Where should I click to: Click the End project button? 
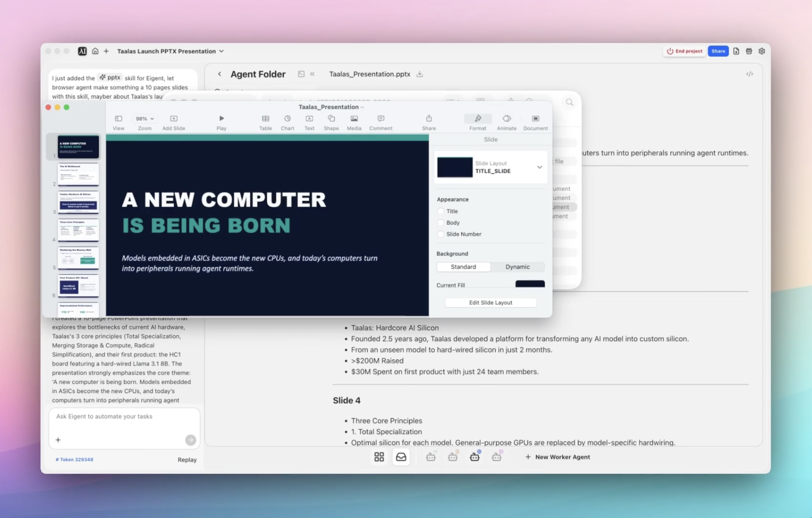click(x=685, y=51)
